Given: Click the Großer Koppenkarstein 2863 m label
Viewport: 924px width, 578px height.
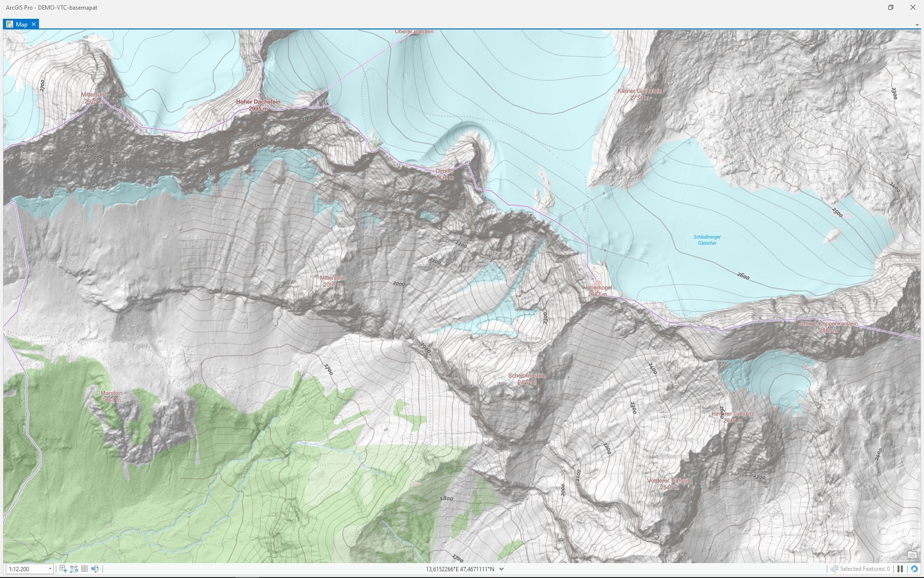Looking at the screenshot, I should tap(828, 327).
